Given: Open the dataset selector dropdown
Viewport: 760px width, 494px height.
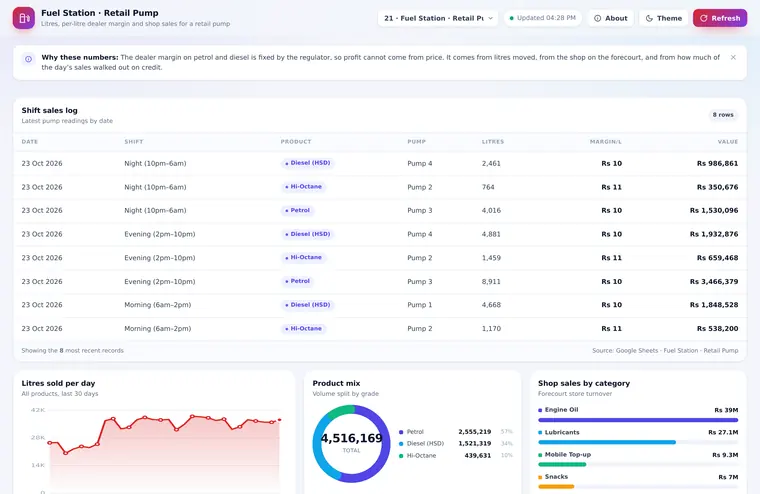Looking at the screenshot, I should pos(438,18).
